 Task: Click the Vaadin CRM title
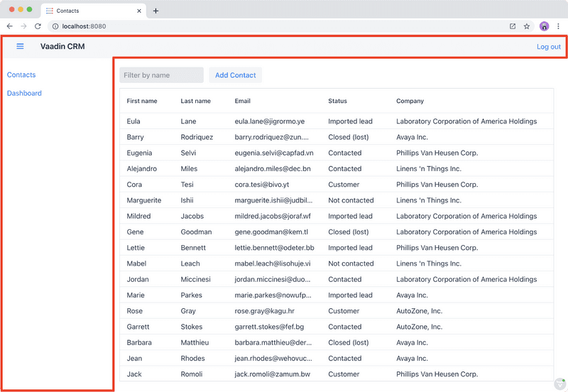[62, 46]
